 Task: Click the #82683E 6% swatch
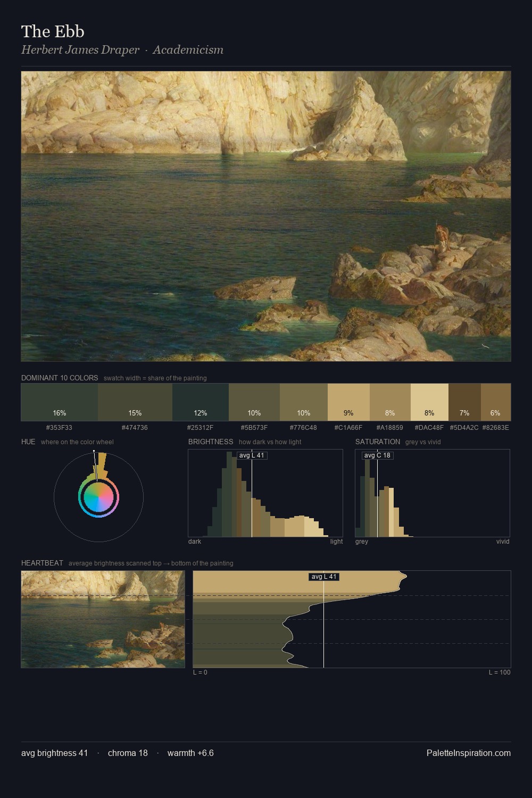[496, 402]
